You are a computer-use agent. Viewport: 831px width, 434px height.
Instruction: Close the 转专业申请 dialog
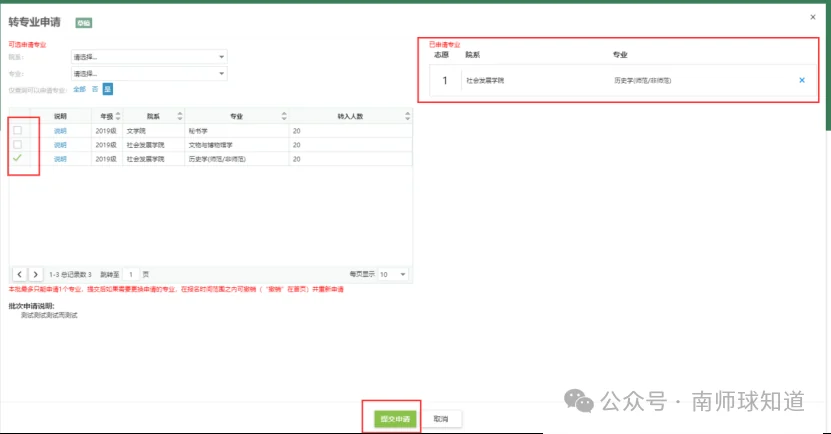pyautogui.click(x=813, y=17)
